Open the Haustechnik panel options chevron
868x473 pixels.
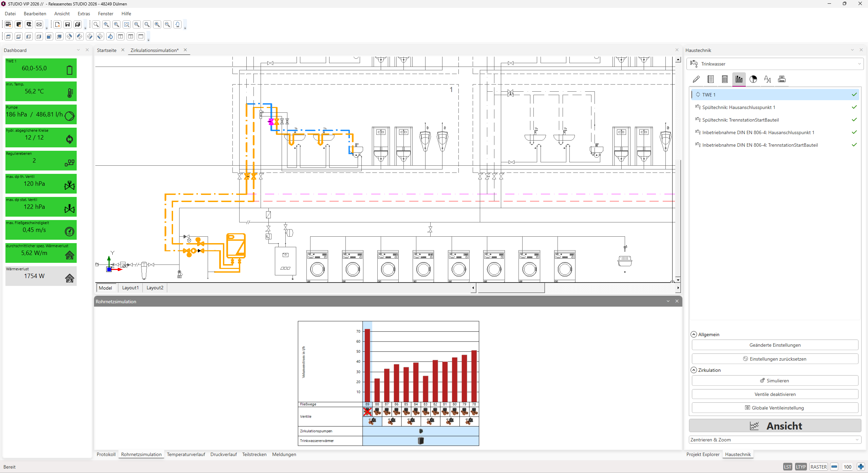(x=852, y=50)
